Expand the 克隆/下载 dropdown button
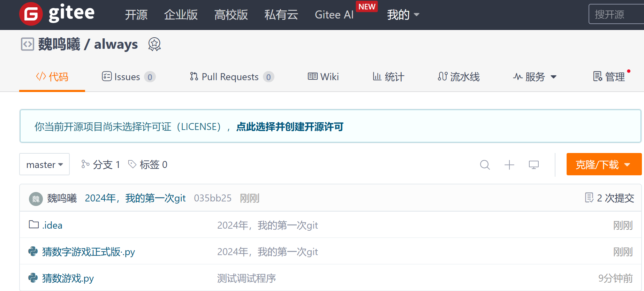The image size is (644, 291). point(604,164)
